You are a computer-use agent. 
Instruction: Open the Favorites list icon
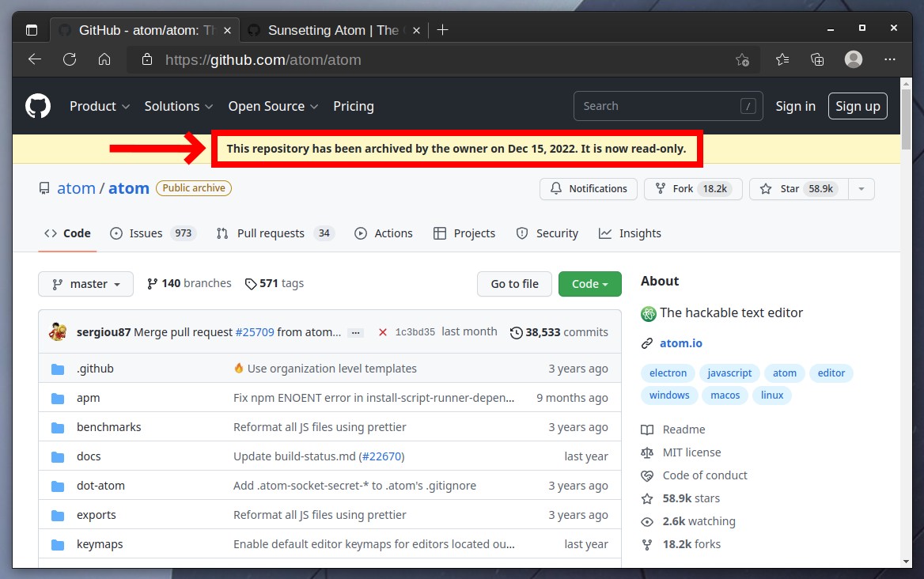(x=782, y=59)
